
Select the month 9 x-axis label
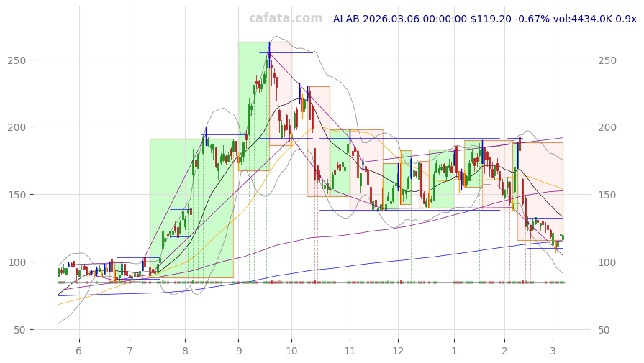pos(239,351)
